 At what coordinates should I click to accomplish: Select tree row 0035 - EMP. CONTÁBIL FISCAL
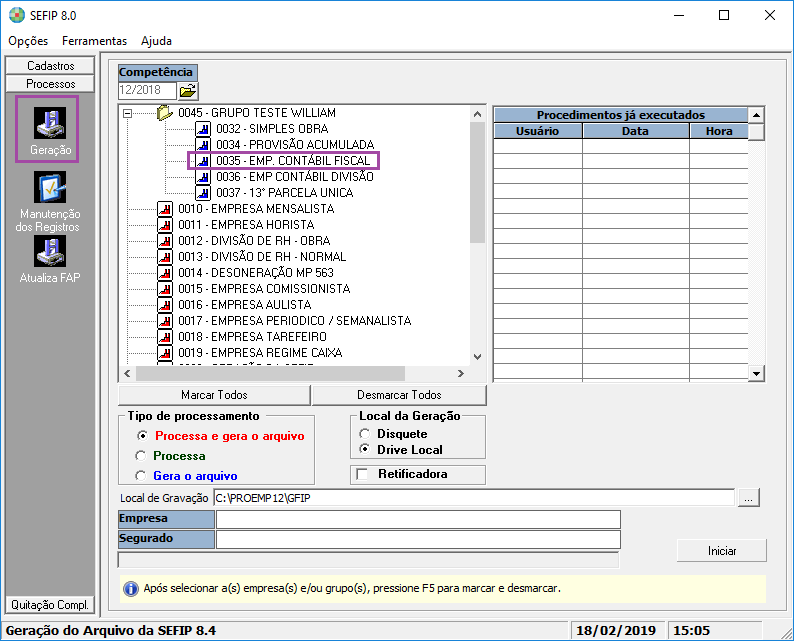(293, 161)
